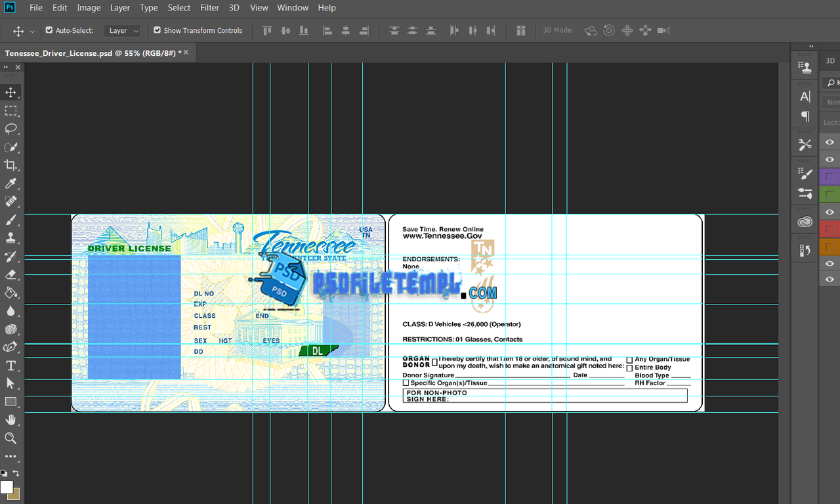Open the History panel icon
Screen dimensions: 840x504
coord(805,250)
